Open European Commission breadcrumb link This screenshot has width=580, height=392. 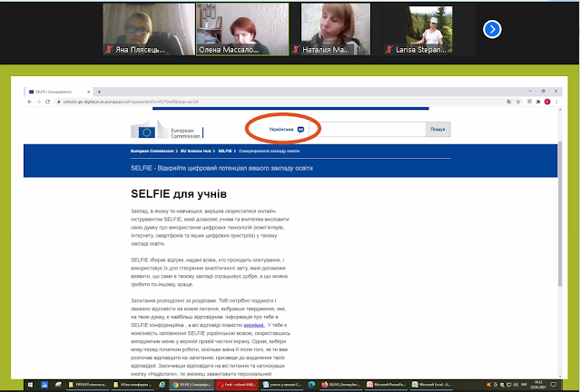point(152,151)
